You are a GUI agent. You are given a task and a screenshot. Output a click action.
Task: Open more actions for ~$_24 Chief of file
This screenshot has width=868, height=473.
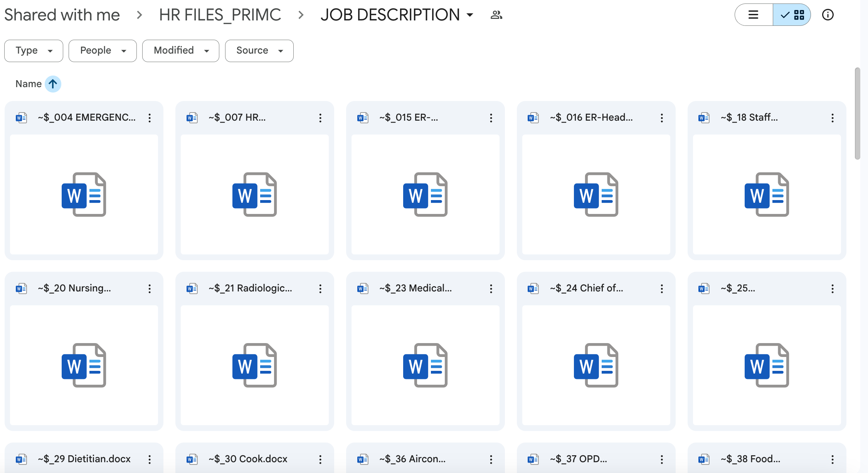pyautogui.click(x=662, y=289)
